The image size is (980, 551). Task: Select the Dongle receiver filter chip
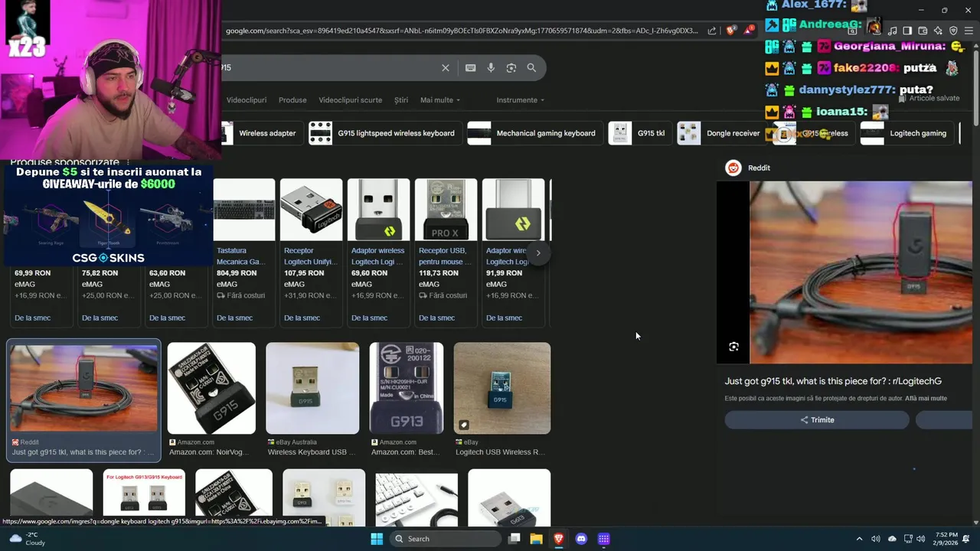pos(720,133)
